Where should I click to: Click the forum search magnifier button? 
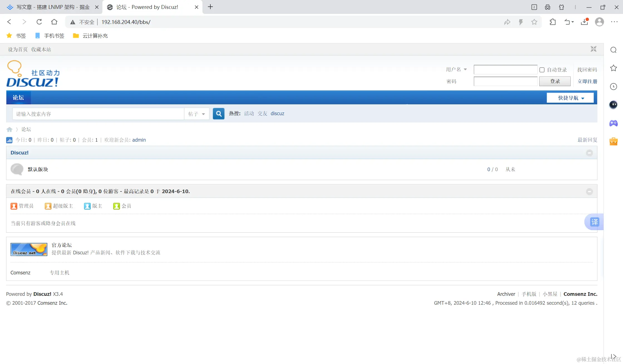click(x=219, y=114)
